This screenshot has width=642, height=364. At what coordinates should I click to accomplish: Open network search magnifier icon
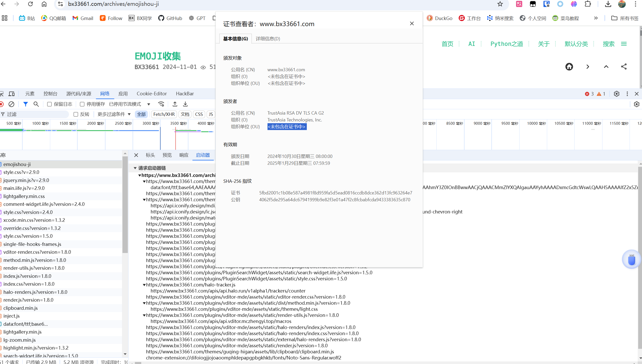[x=36, y=104]
